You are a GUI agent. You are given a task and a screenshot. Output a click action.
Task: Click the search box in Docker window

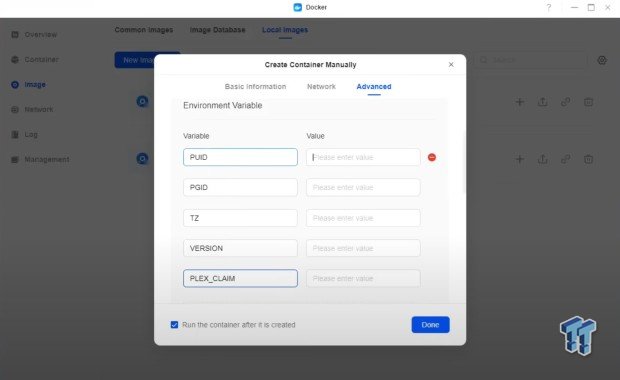click(532, 60)
